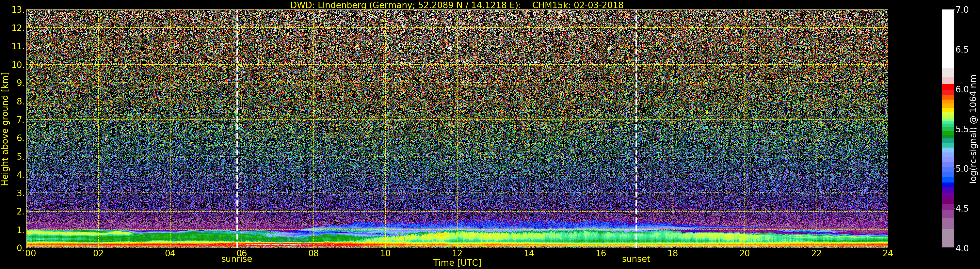Click the plot title 'DWD: Lindenberg' text
The width and height of the screenshot is (980, 269).
[x=328, y=5]
